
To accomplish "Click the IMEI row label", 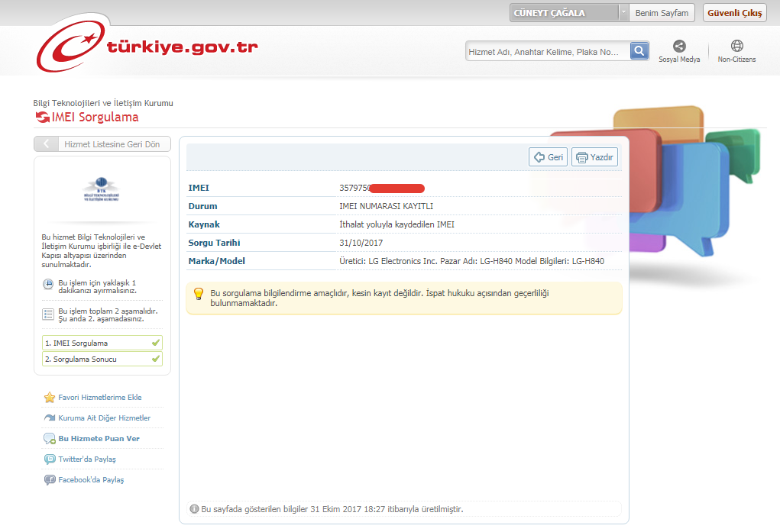I will 199,188.
